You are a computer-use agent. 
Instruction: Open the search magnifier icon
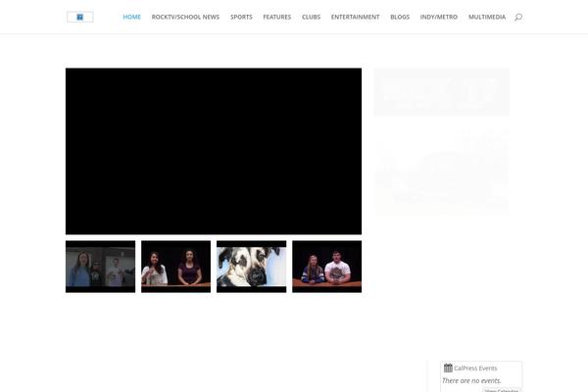(x=518, y=17)
